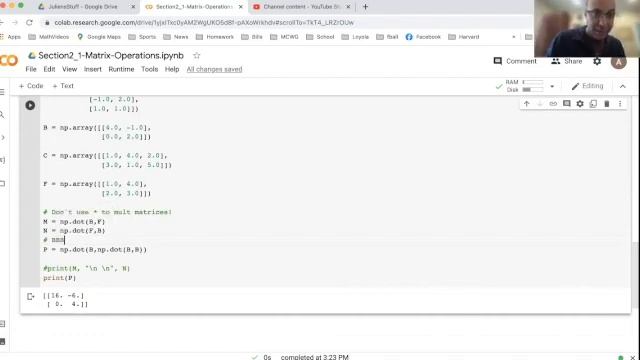Run the code cell
This screenshot has width=640, height=360.
tap(30, 105)
